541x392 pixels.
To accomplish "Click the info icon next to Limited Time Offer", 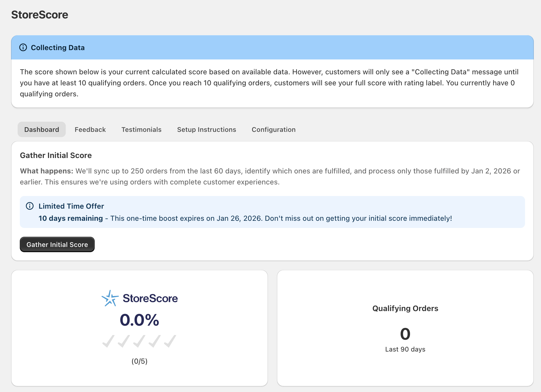I will (30, 206).
